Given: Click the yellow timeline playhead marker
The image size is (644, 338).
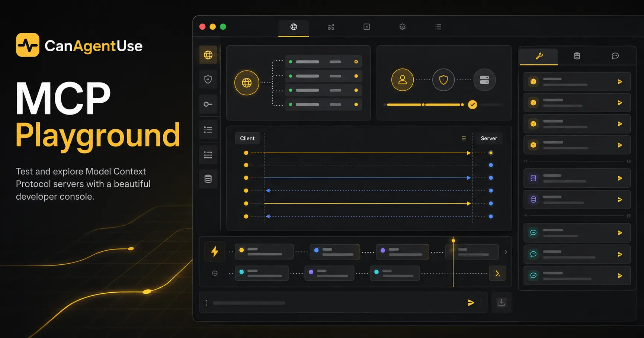Looking at the screenshot, I should [x=453, y=241].
